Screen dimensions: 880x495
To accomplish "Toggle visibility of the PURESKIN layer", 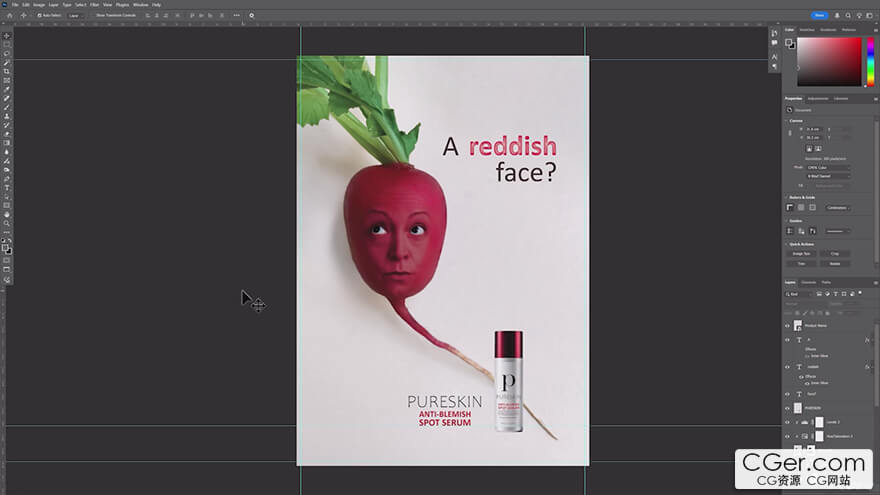I will (x=787, y=408).
